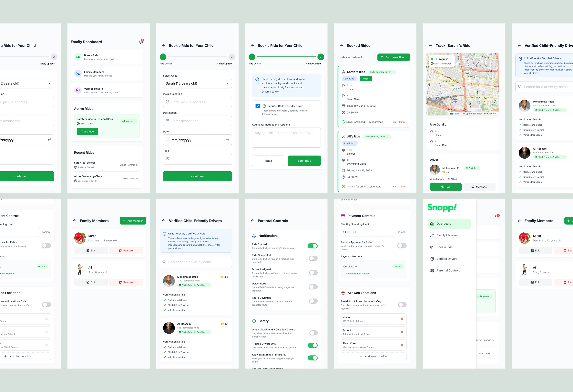Toggle Delay Alerts switch
The height and width of the screenshot is (392, 573).
313,287
